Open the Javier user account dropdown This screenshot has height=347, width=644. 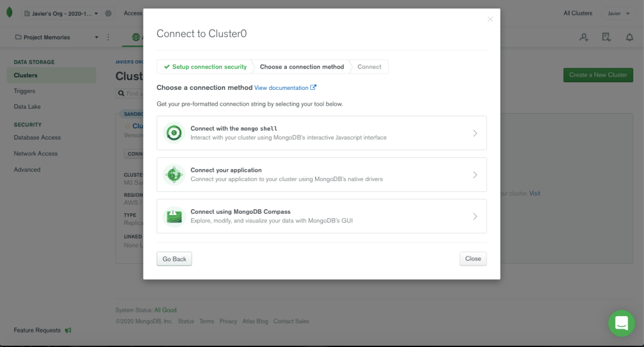[619, 13]
